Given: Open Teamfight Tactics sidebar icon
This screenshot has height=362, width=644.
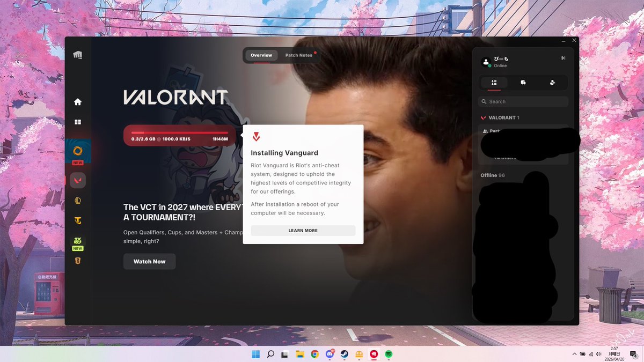Looking at the screenshot, I should click(78, 220).
